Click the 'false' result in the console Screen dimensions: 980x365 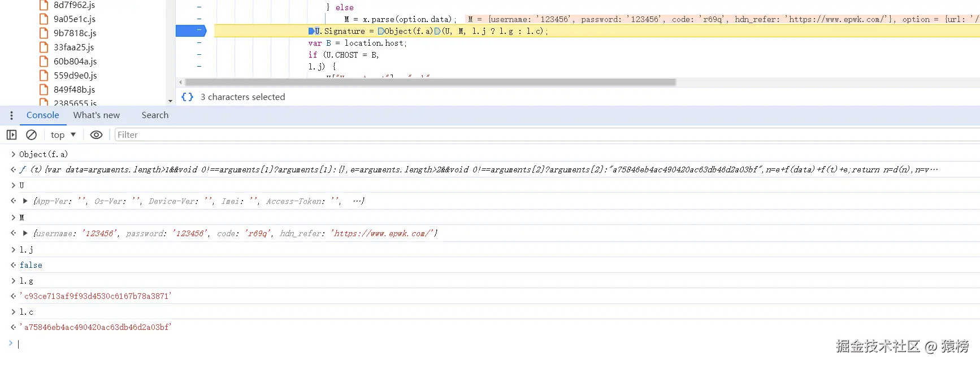[x=31, y=265]
